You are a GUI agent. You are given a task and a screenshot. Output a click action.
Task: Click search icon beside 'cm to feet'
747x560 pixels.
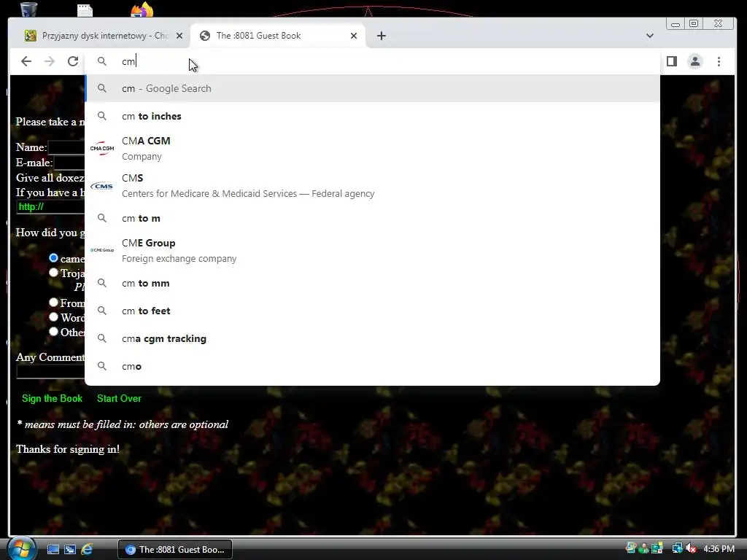click(x=102, y=311)
